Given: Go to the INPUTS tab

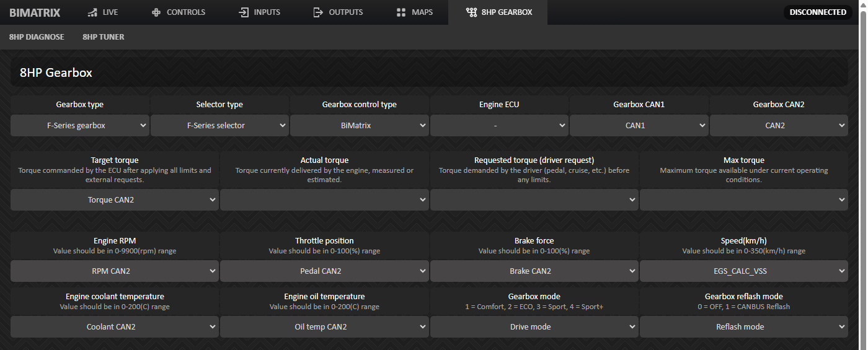Looking at the screenshot, I should pyautogui.click(x=260, y=12).
